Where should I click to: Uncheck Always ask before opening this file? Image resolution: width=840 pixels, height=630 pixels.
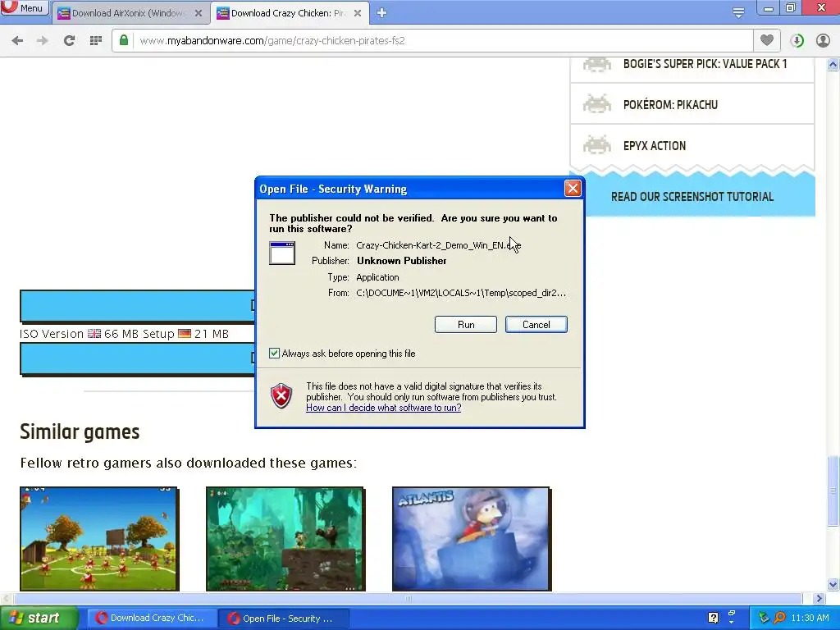274,353
